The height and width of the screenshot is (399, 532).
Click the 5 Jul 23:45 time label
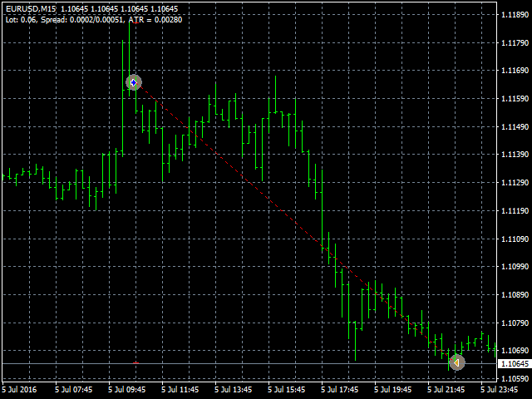tap(499, 389)
